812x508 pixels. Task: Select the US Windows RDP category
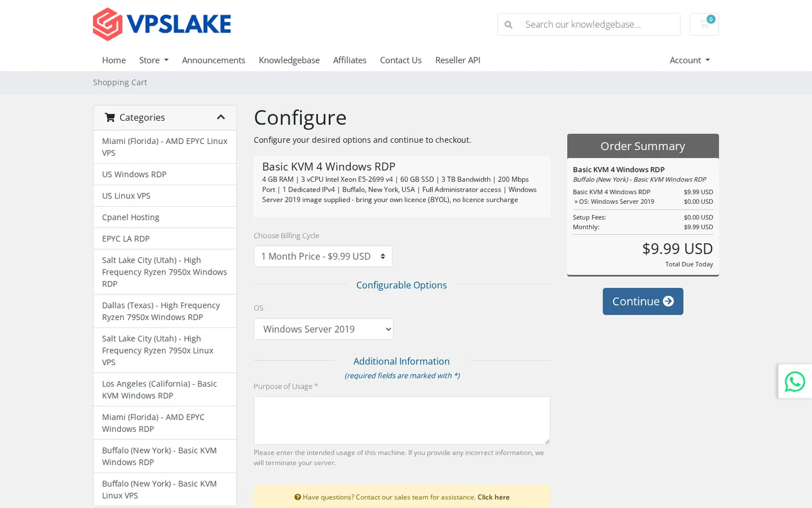click(165, 174)
